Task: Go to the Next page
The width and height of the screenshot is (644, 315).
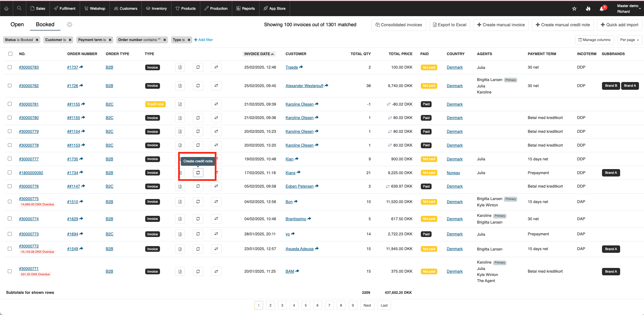Action: pyautogui.click(x=367, y=305)
